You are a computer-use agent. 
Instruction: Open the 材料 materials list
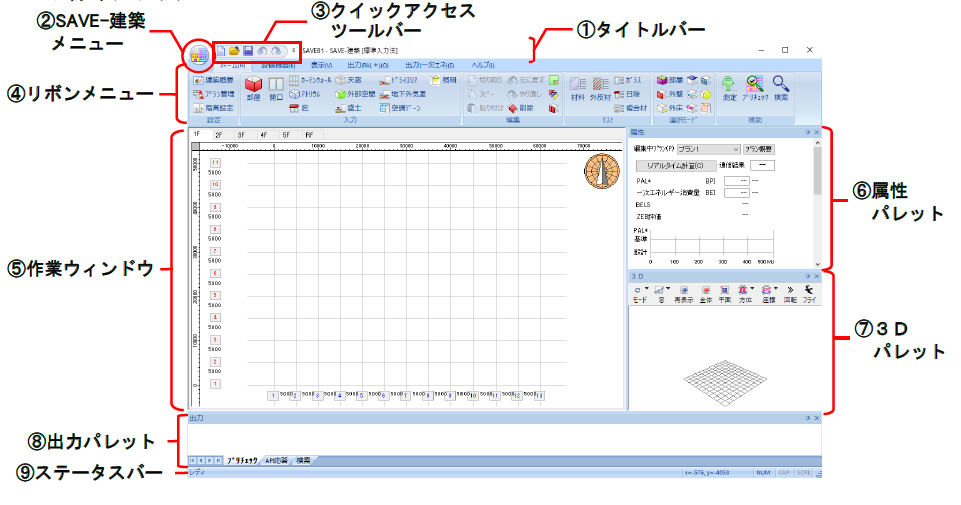[578, 89]
